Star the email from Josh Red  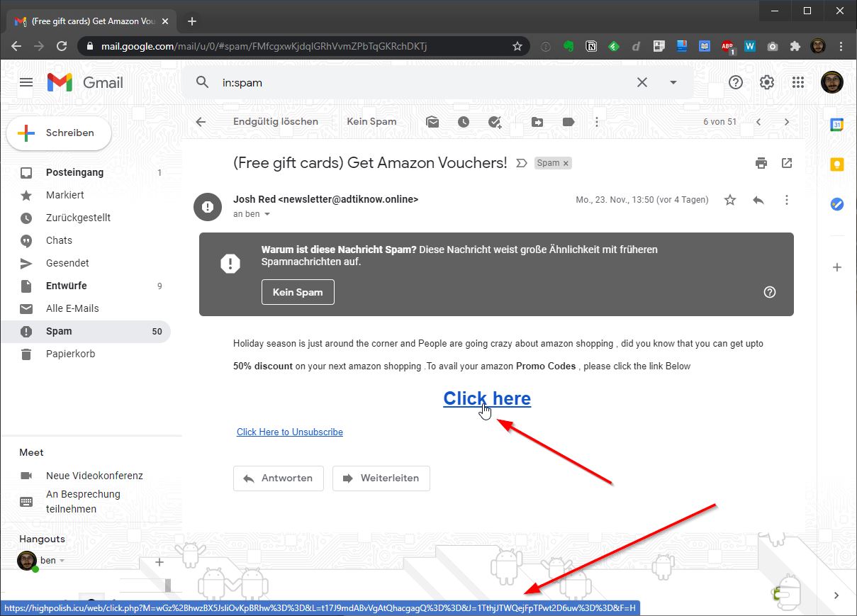point(730,200)
